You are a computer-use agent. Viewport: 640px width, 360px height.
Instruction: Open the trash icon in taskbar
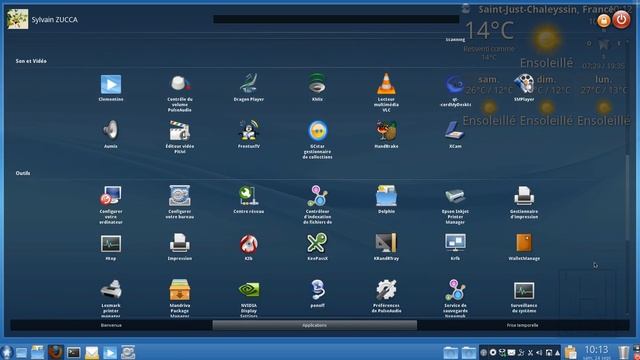click(624, 352)
